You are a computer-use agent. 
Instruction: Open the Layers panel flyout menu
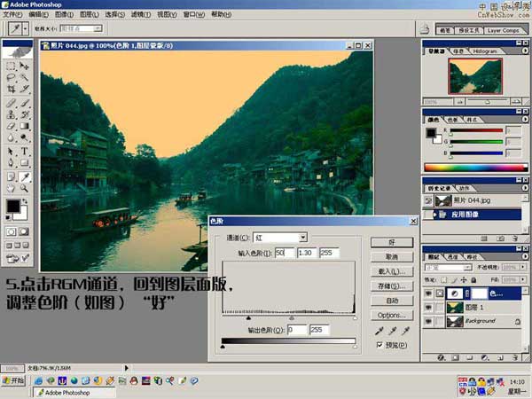coord(525,256)
